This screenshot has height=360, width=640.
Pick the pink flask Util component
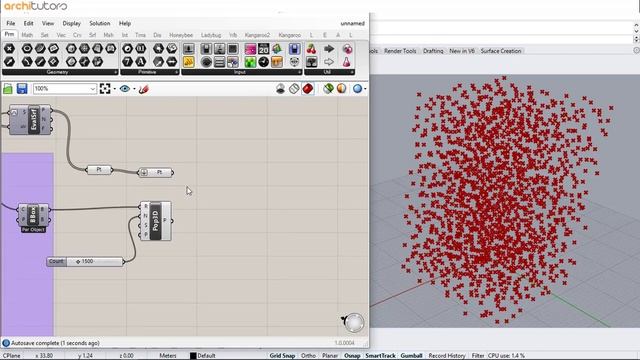point(347,62)
